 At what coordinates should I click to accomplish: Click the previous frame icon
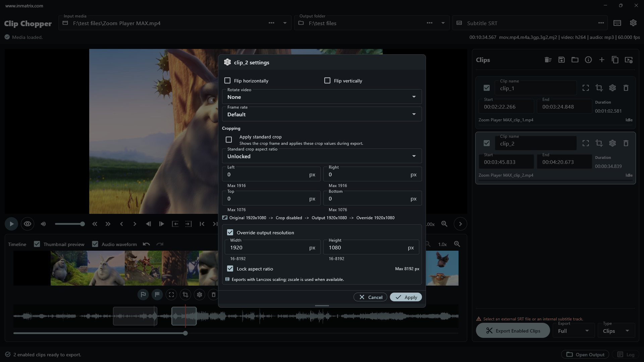pyautogui.click(x=148, y=224)
